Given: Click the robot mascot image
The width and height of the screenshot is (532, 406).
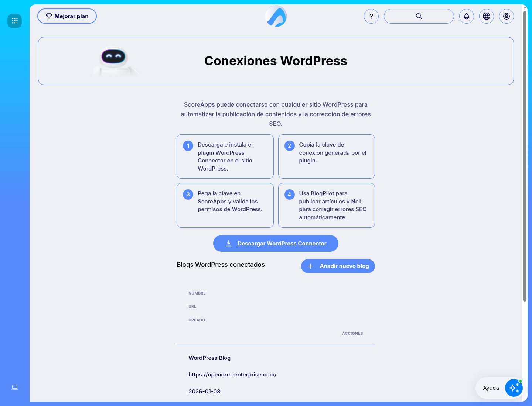Looking at the screenshot, I should tap(115, 61).
